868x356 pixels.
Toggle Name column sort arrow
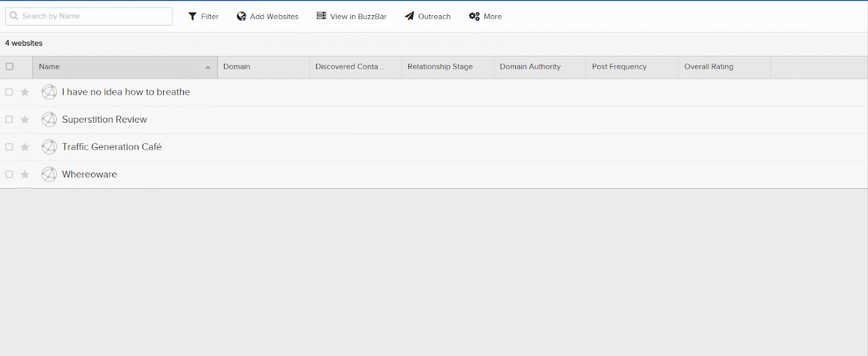(x=208, y=68)
